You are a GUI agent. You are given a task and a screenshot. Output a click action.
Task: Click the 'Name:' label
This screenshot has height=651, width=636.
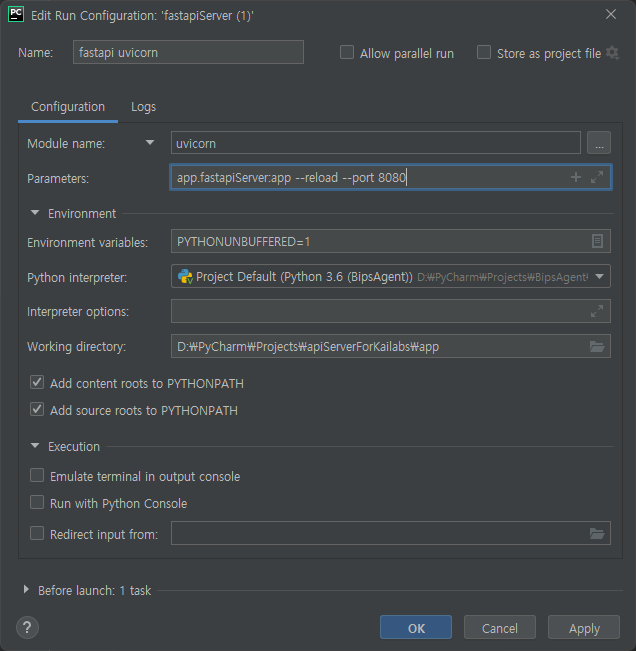35,53
